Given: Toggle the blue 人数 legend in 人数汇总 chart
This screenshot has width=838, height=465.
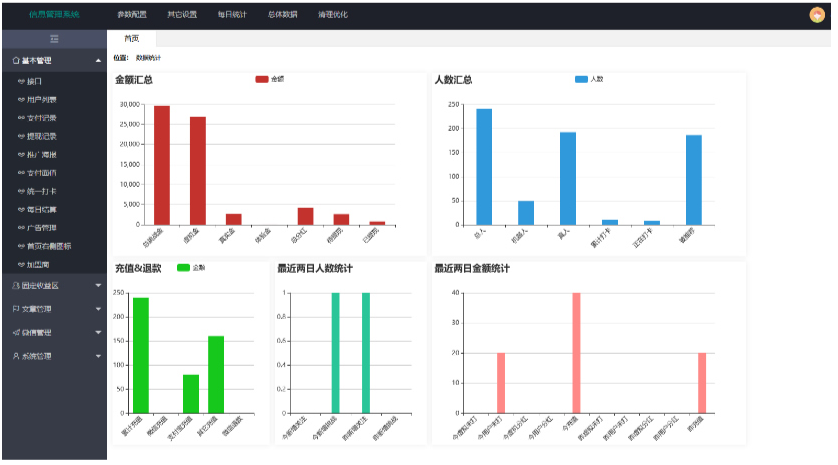Looking at the screenshot, I should 582,79.
